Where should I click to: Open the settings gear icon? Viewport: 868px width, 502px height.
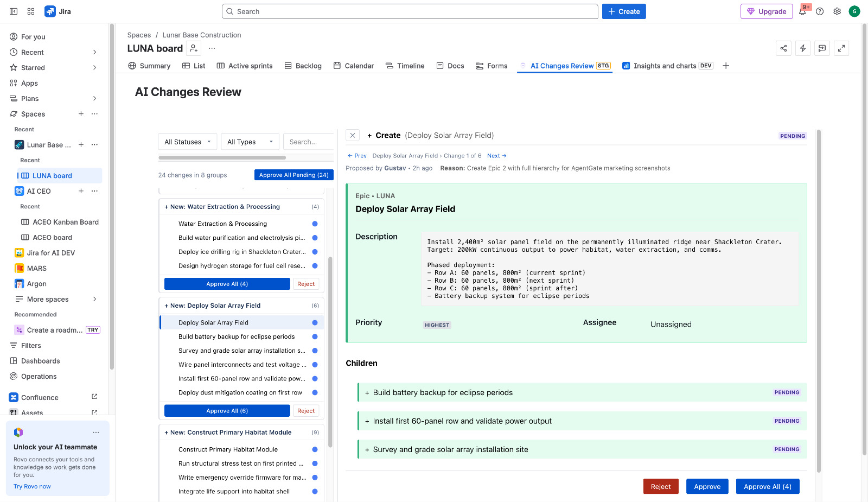[x=837, y=11]
